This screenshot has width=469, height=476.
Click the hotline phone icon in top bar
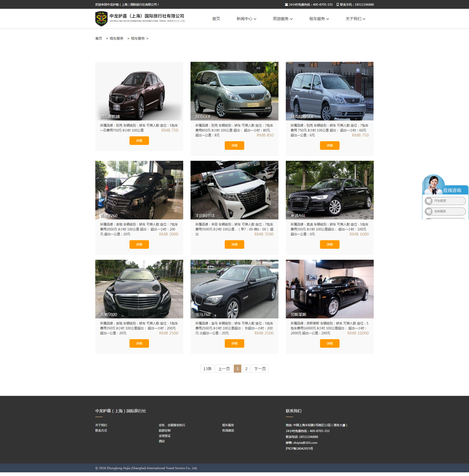pos(286,4)
